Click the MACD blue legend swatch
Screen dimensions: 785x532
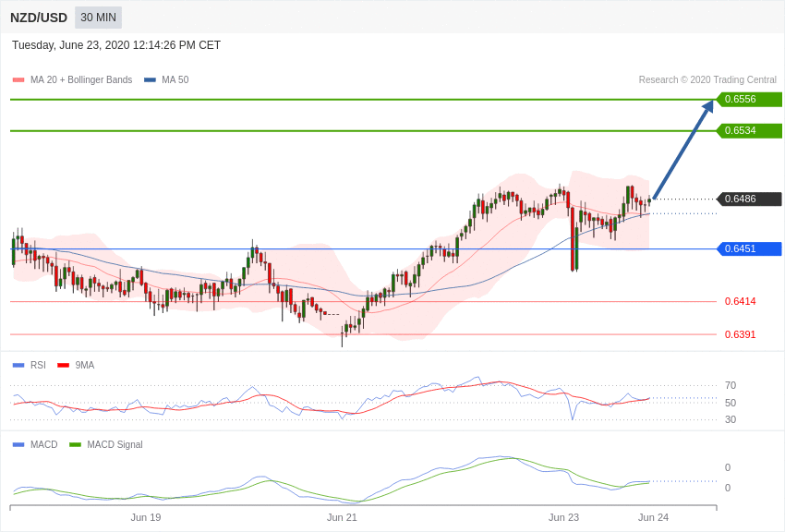pos(18,445)
